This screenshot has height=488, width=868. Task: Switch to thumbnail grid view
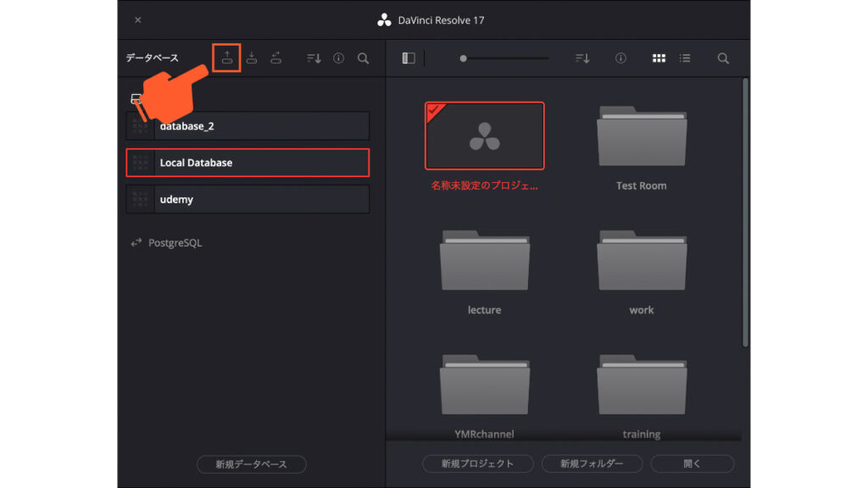tap(659, 58)
